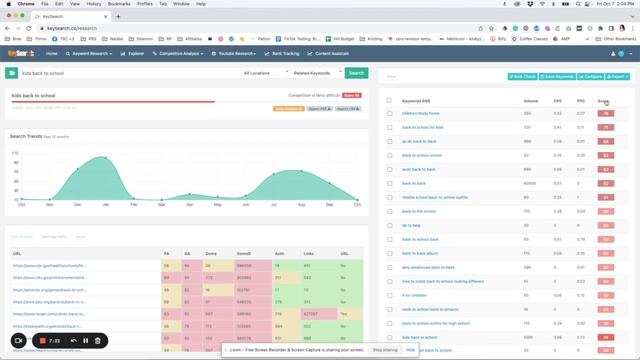
Task: Open the TikTok Testing bookmark
Action: 298,39
